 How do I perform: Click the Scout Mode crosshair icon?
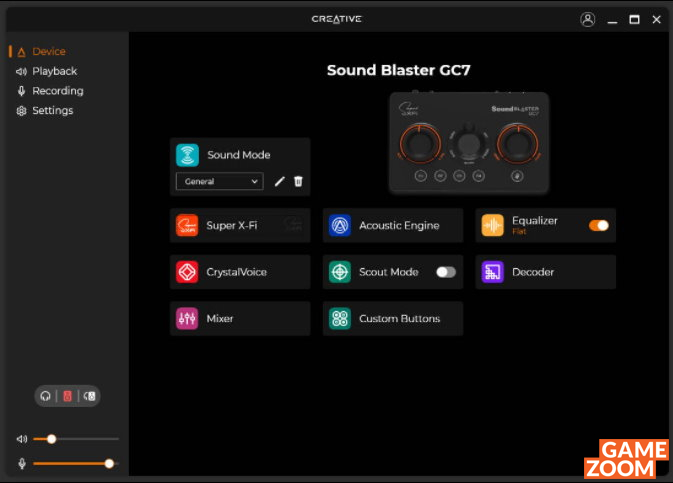[340, 272]
